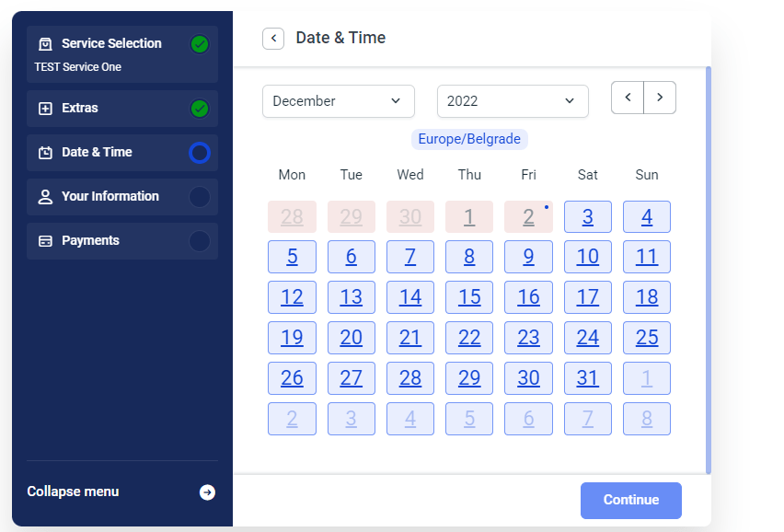Click the vertical scrollbar beside the calendar

pyautogui.click(x=708, y=270)
